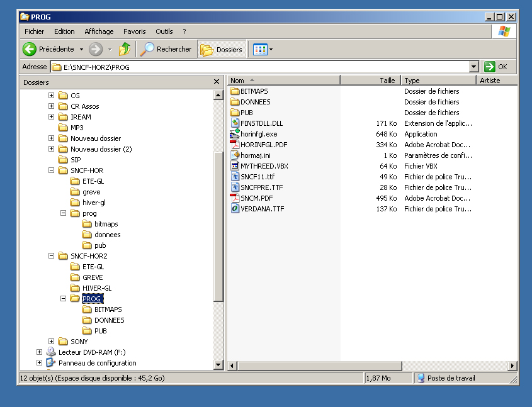Collapse the SNCF-HOR folder node
The width and height of the screenshot is (532, 407).
51,170
